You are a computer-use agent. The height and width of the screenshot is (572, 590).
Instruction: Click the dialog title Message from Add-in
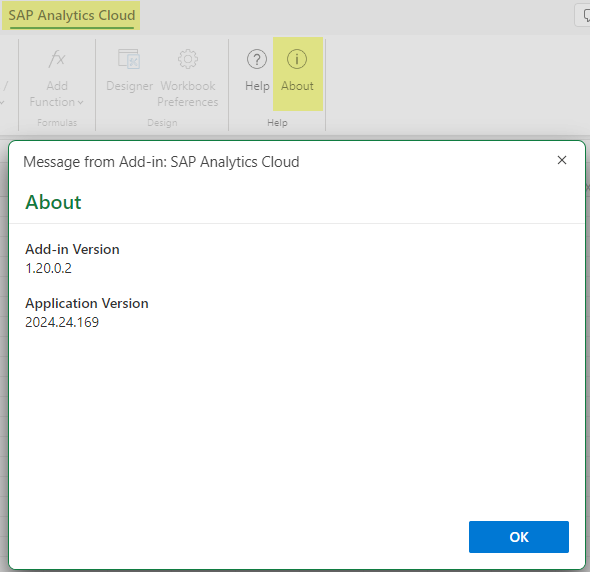point(161,162)
